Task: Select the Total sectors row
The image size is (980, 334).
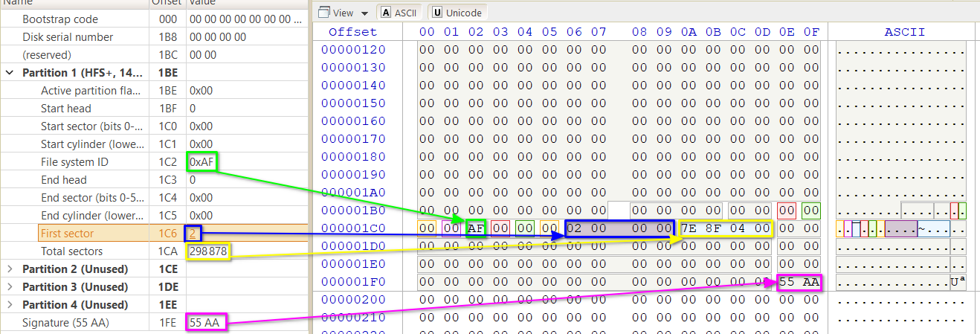Action: coord(71,251)
